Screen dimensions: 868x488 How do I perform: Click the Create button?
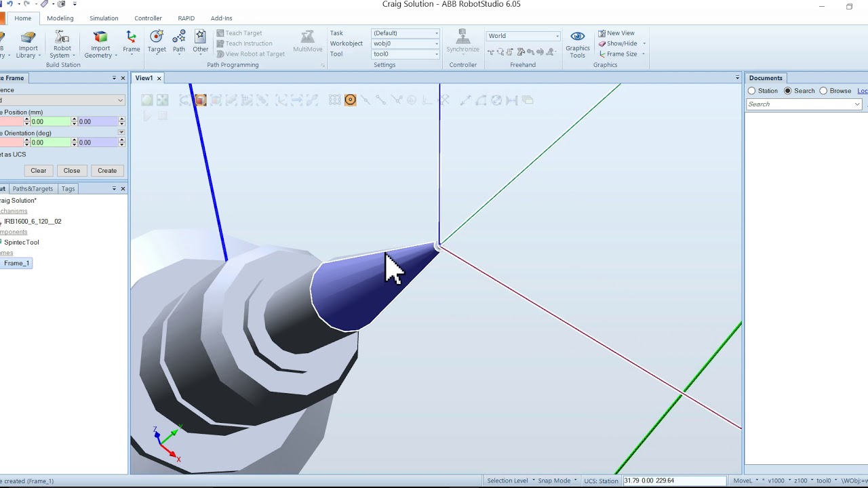(x=107, y=171)
